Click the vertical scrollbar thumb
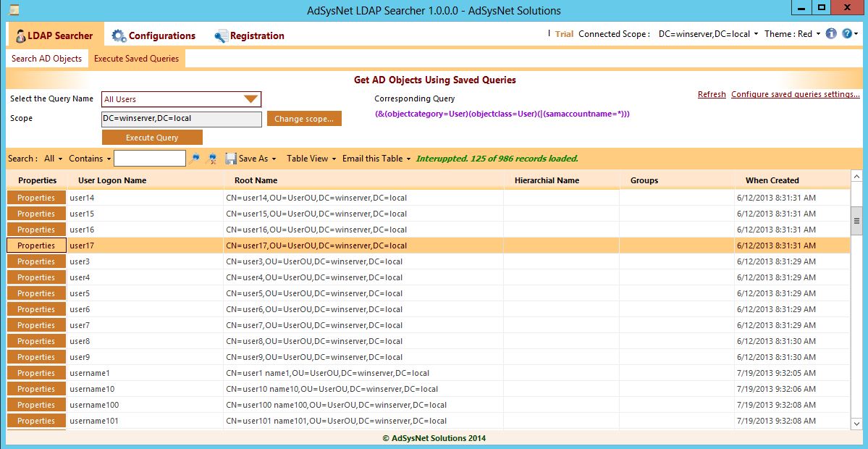 (x=856, y=221)
